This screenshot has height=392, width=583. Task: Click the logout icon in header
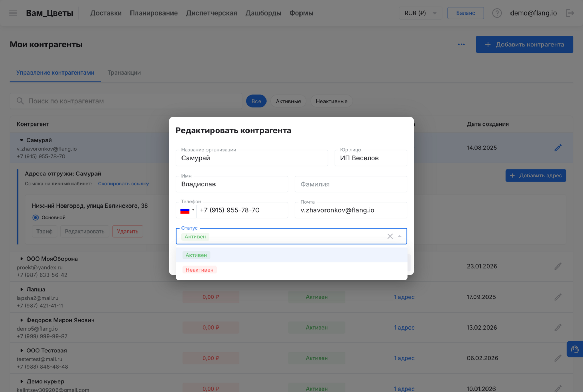pos(570,13)
